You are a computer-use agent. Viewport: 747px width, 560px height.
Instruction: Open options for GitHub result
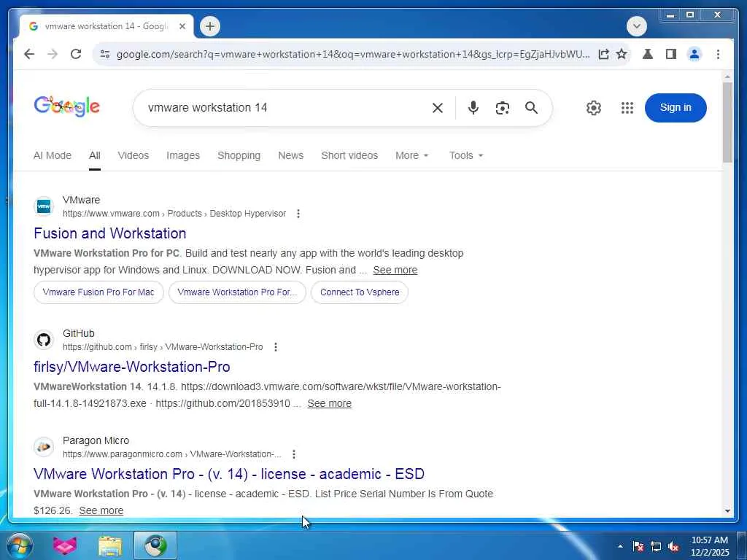point(275,347)
